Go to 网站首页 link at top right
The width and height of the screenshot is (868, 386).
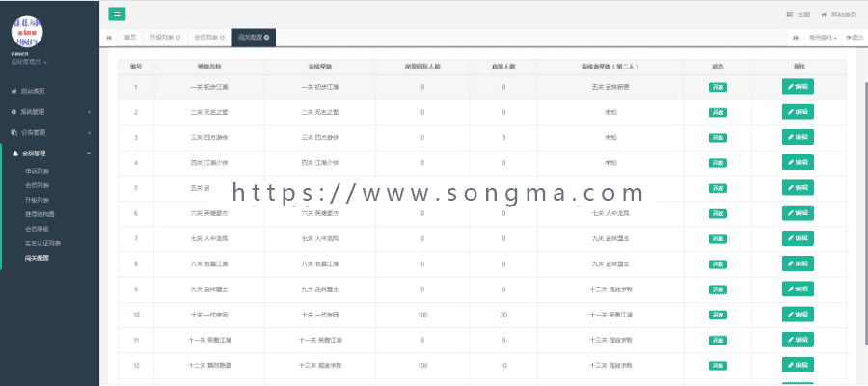[x=839, y=14]
